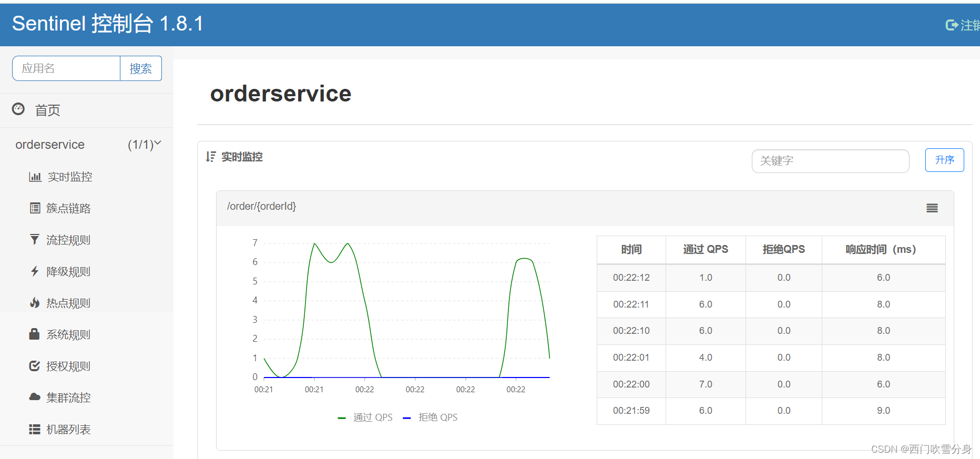Image resolution: width=980 pixels, height=459 pixels.
Task: Click the flame icon for 热点规则
Action: click(35, 303)
